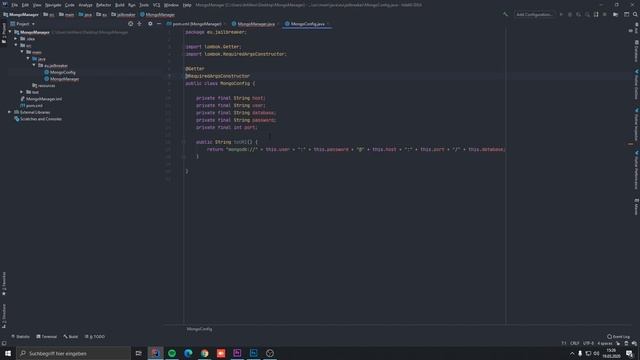Click the Search Everywhere magnifier icon
Viewport: 640px width, 360px height.
(x=635, y=14)
